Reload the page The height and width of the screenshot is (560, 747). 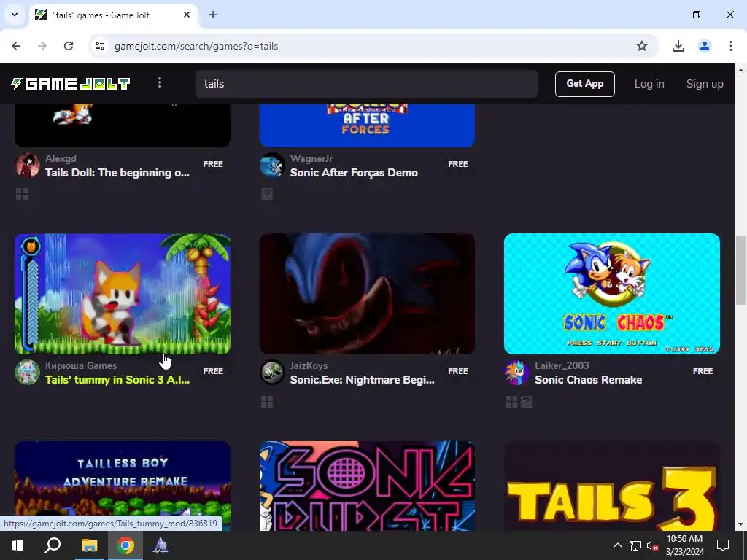point(69,46)
